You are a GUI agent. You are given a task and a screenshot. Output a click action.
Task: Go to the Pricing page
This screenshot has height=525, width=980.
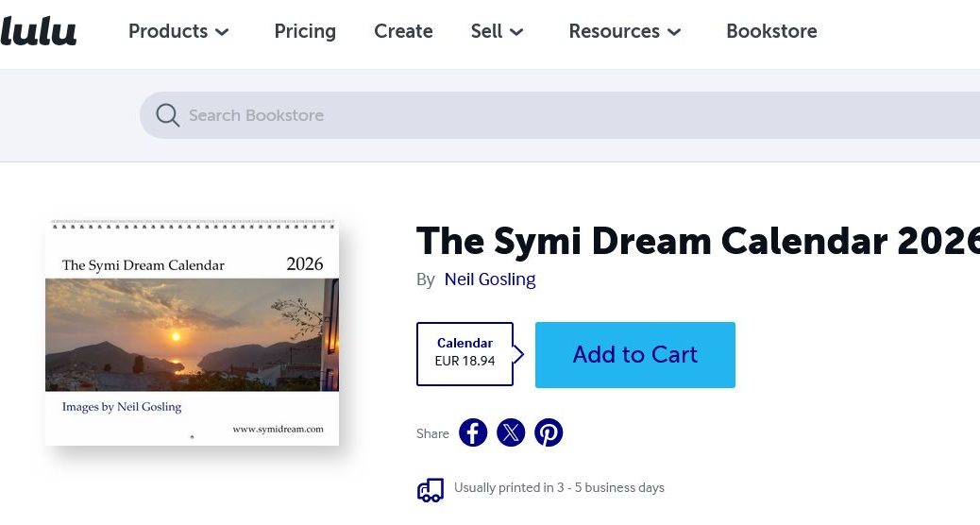[x=305, y=31]
